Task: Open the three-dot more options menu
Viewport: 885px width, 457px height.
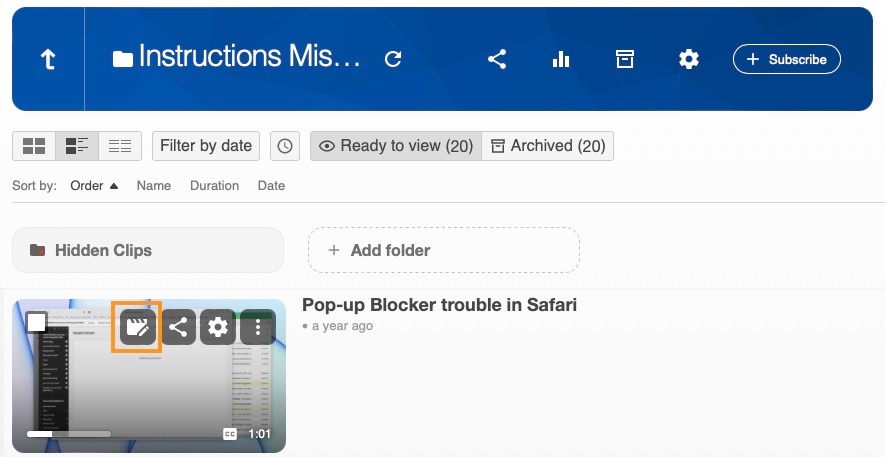Action: point(258,327)
